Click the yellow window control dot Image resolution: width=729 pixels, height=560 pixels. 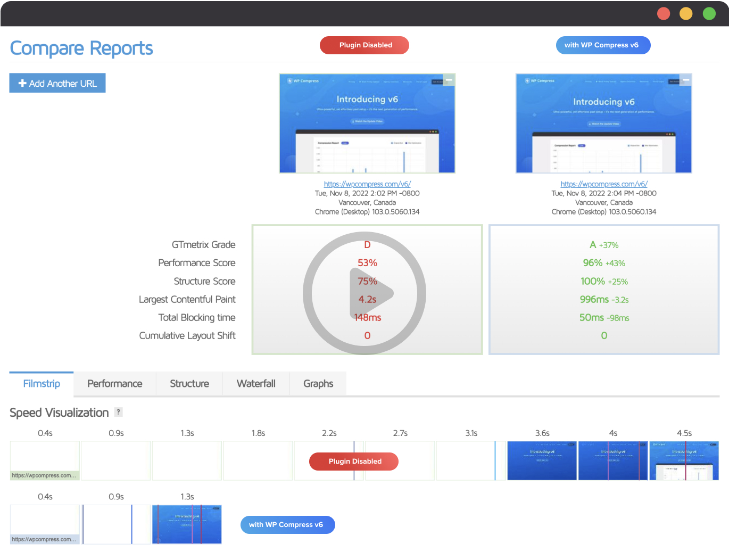click(x=686, y=13)
